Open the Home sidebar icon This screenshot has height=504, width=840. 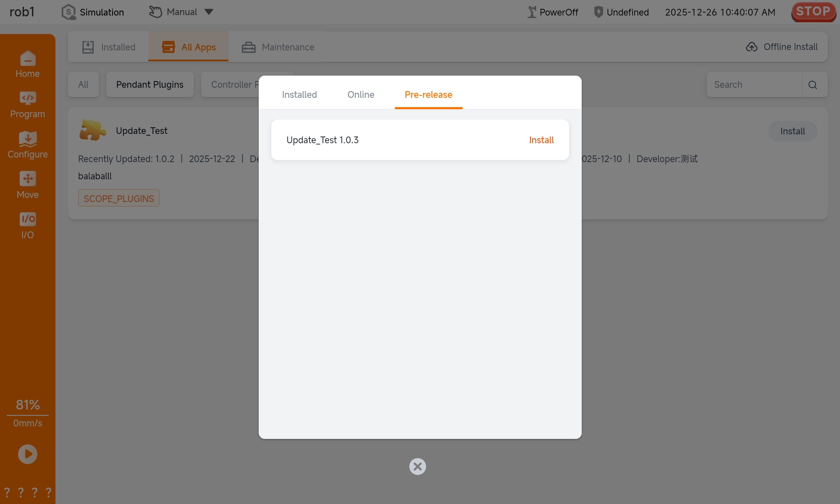coord(28,59)
